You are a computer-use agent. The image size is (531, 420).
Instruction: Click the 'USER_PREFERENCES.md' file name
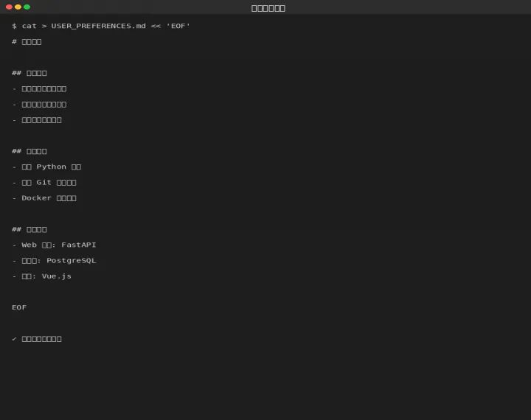[x=99, y=26]
